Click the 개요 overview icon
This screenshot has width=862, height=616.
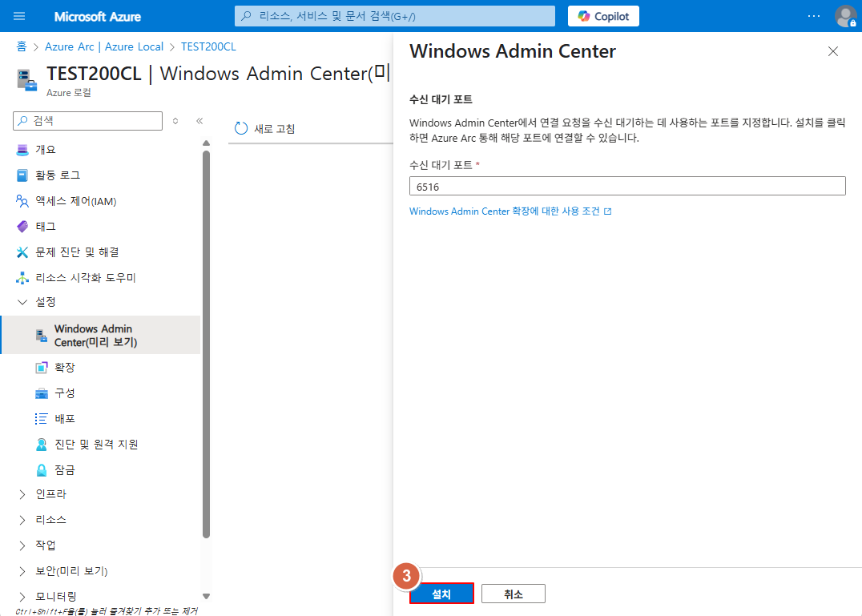pyautogui.click(x=22, y=150)
